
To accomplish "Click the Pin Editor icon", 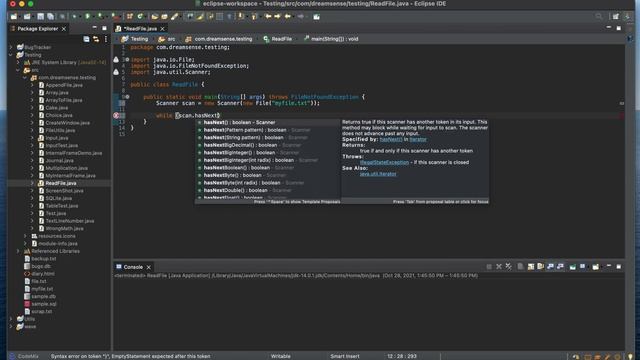I will pyautogui.click(x=316, y=16).
